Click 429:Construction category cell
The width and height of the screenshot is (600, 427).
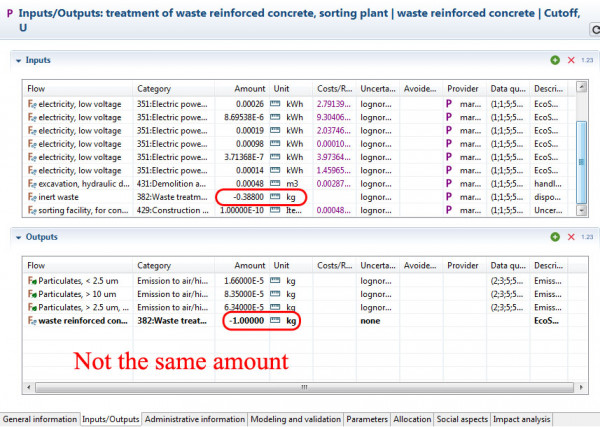(173, 210)
